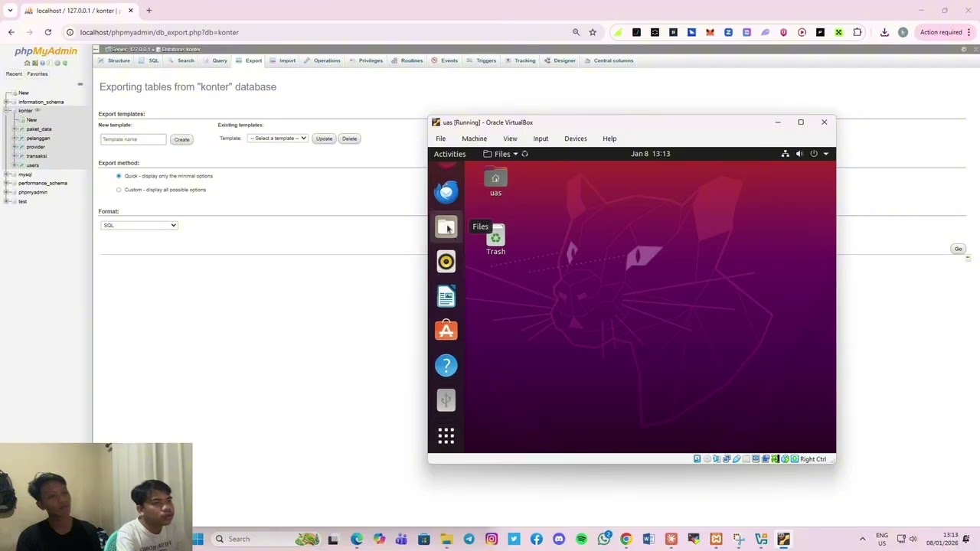Open LibreOffice Writer in Ubuntu dock
Viewport: 980px width, 551px height.
[446, 296]
